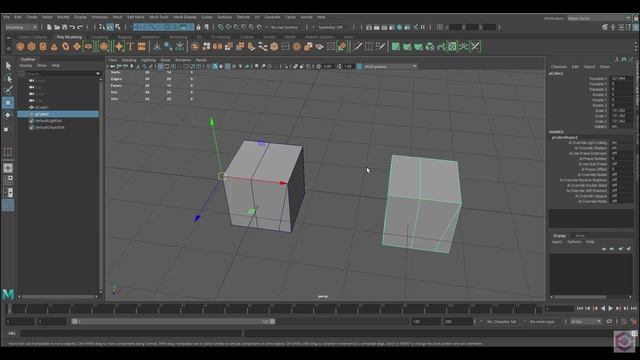This screenshot has height=360, width=640.
Task: Open the Modeling menu set dropdown
Action: pyautogui.click(x=21, y=27)
